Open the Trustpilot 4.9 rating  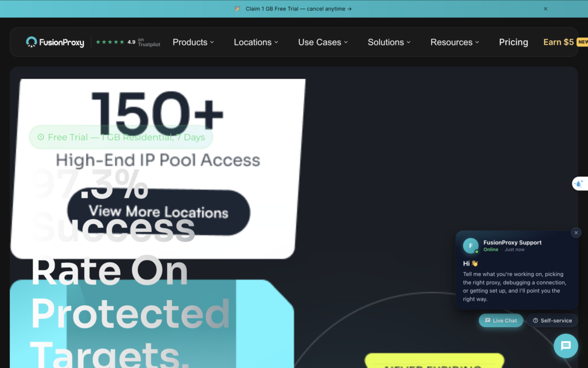128,42
